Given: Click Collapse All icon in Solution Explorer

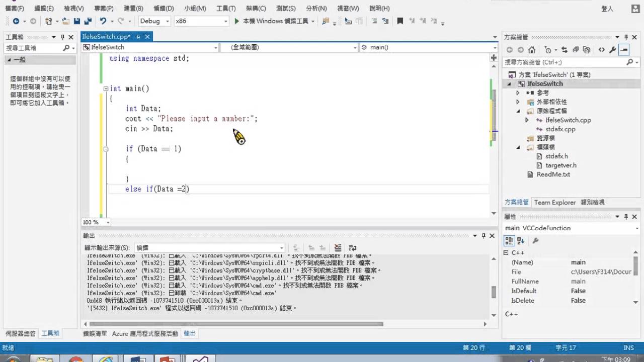Looking at the screenshot, I should pyautogui.click(x=576, y=50).
